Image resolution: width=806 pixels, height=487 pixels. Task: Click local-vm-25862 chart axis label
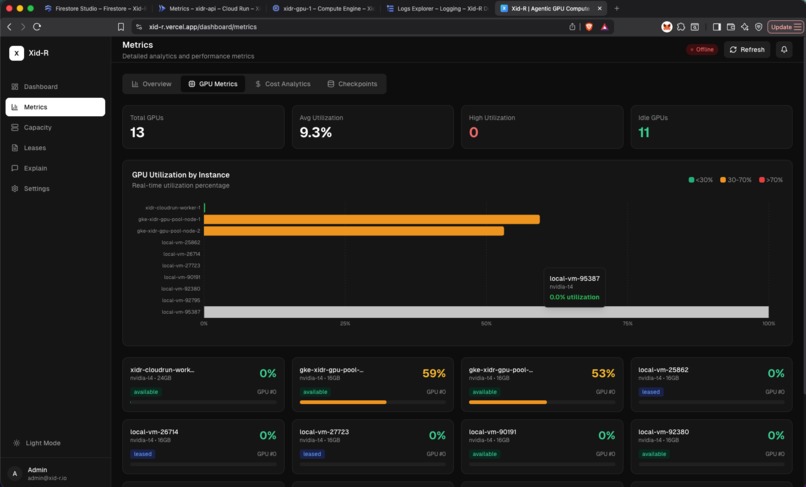[x=181, y=242]
